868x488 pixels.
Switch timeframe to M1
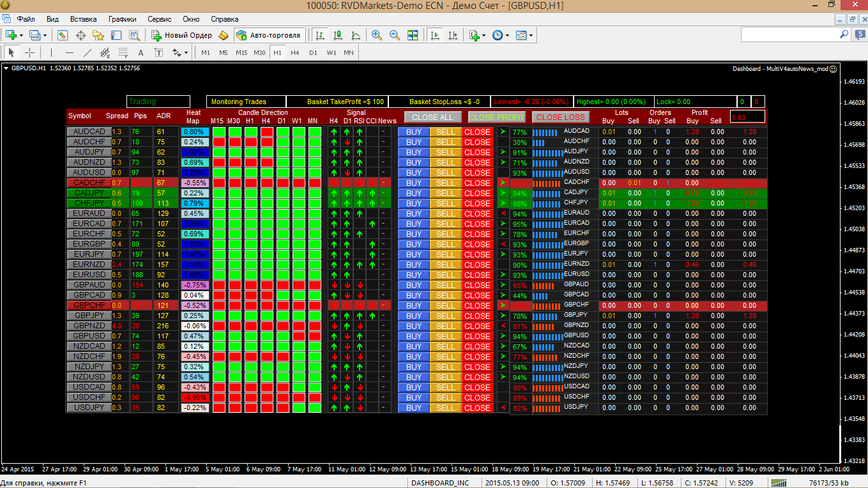point(206,52)
